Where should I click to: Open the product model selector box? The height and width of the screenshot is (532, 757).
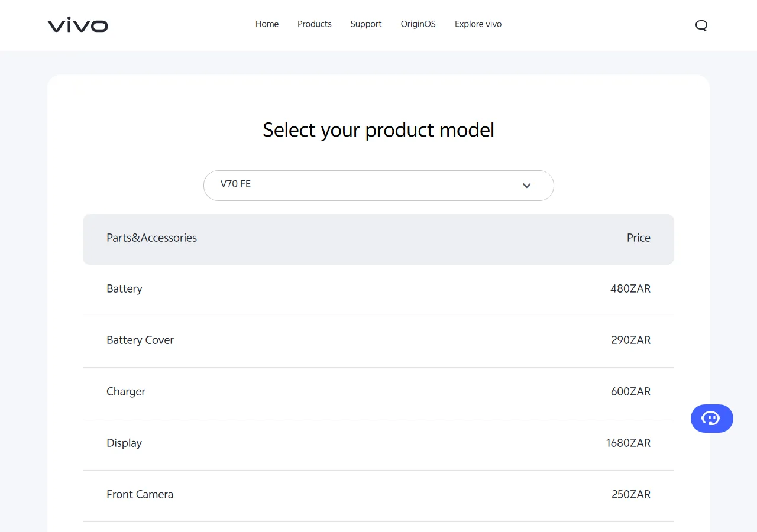coord(378,186)
